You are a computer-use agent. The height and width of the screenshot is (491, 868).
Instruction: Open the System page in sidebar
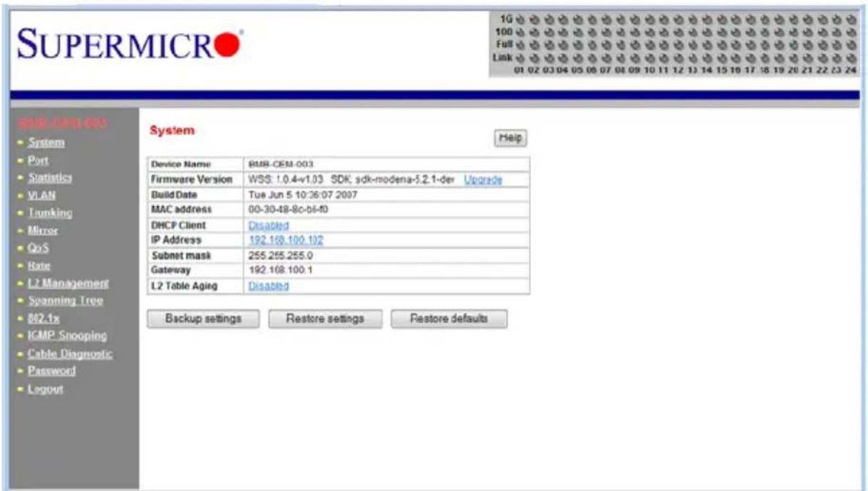[46, 142]
